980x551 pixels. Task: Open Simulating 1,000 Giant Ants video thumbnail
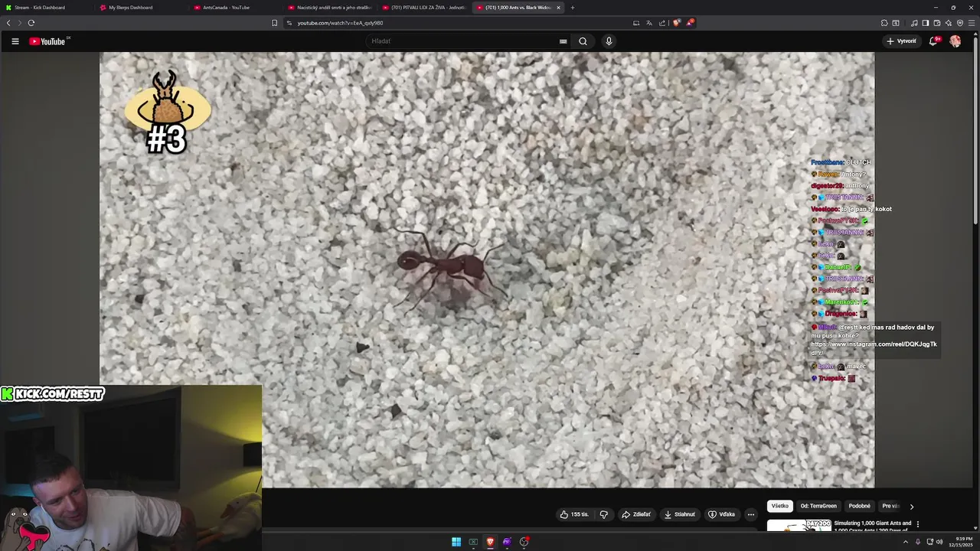pos(799,525)
